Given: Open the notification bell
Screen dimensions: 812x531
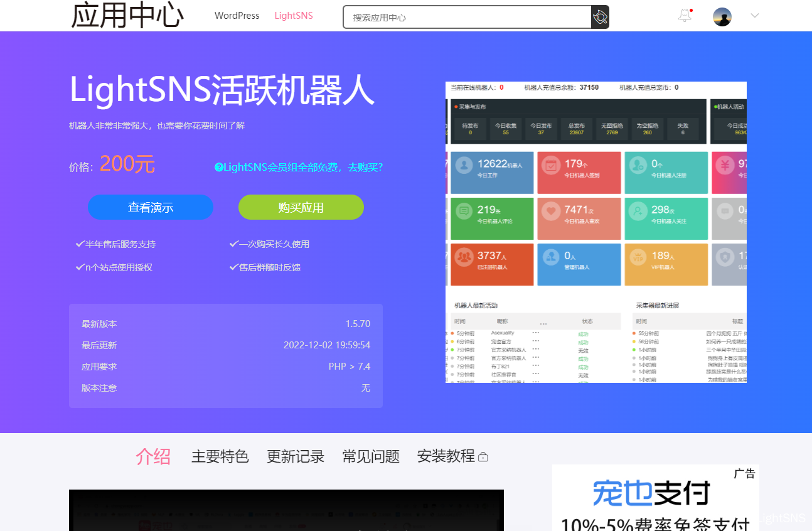Looking at the screenshot, I should point(685,16).
